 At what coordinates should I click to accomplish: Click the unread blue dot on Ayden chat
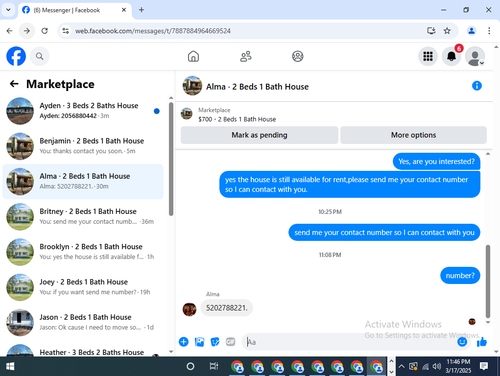click(x=157, y=111)
